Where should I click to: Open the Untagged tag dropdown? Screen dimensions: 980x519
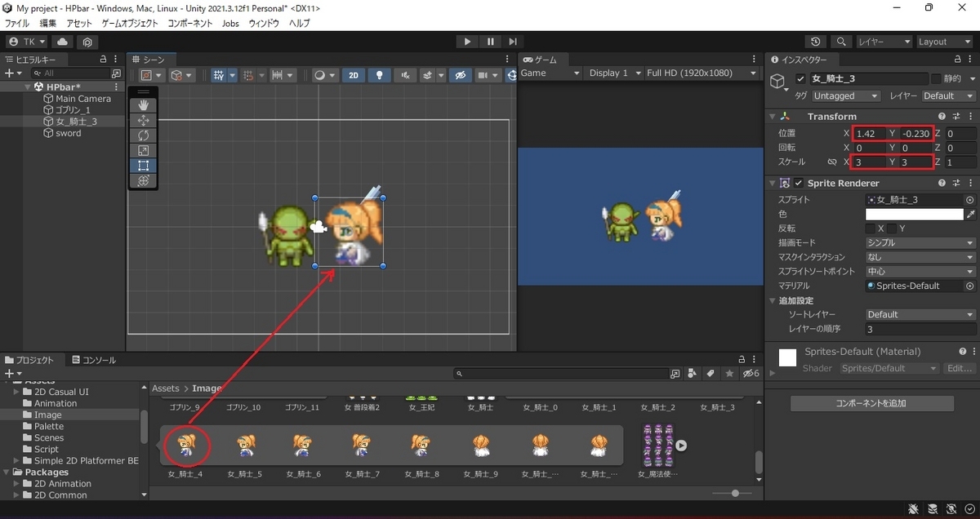coord(845,95)
